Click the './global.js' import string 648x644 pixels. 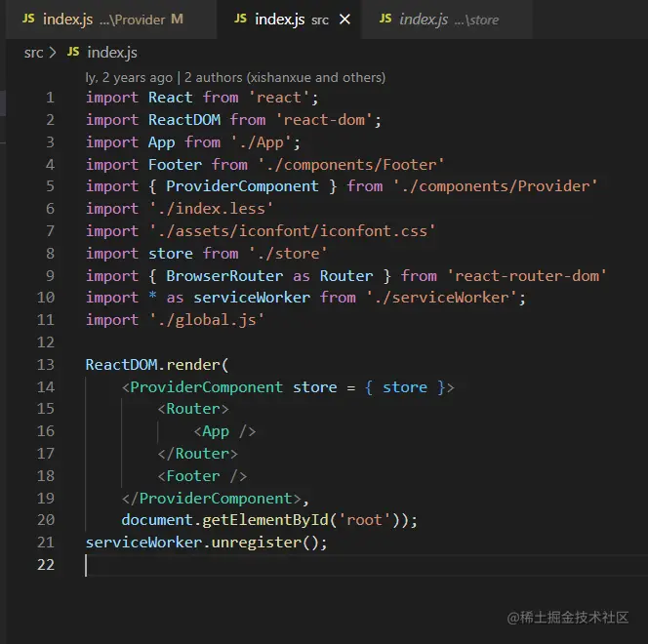(x=206, y=320)
